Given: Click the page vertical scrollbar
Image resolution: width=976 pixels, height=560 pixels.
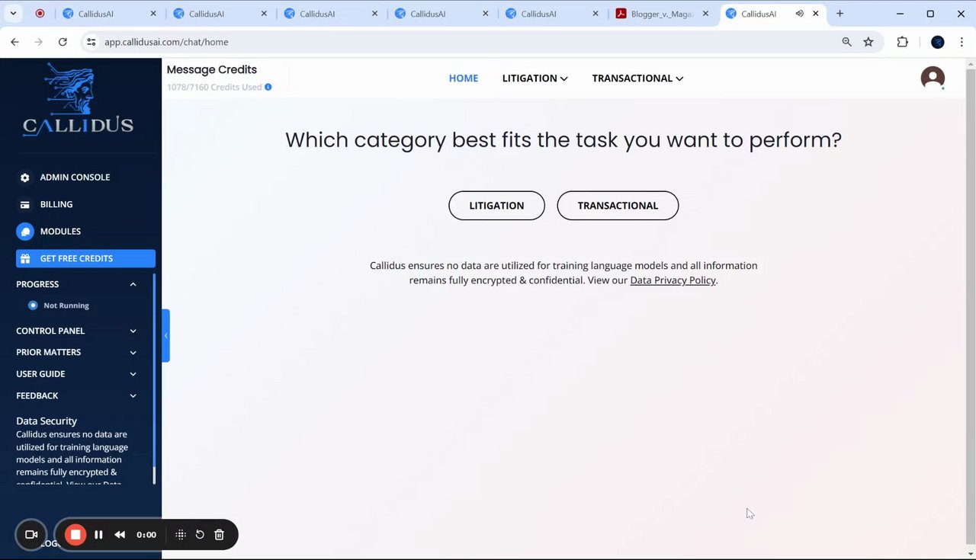Looking at the screenshot, I should point(971,305).
